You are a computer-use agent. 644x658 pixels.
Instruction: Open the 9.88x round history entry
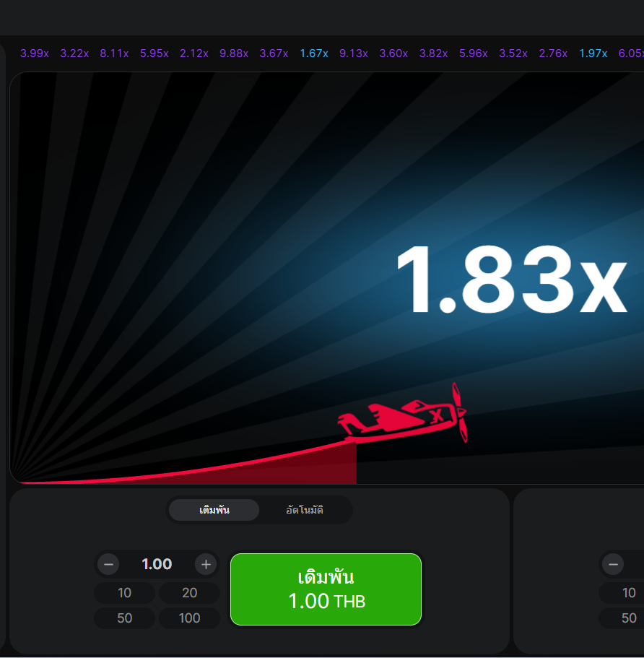tap(234, 53)
